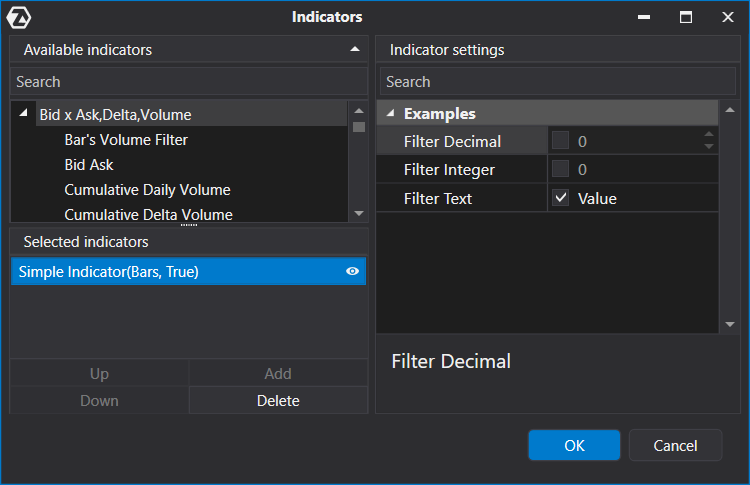Screen dimensions: 750x485
Task: Click indicator settings scroll down arrow
Action: (730, 324)
